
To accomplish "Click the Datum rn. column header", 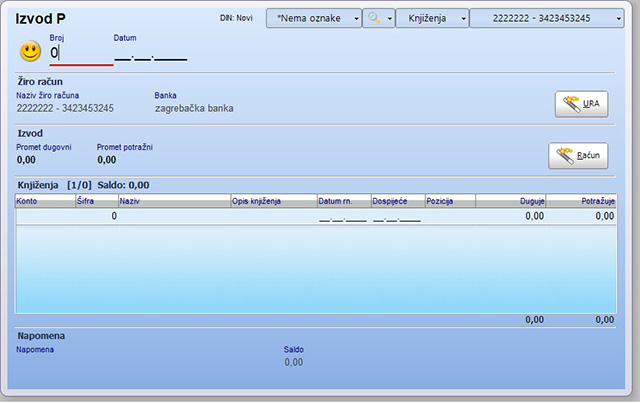I will tap(344, 201).
